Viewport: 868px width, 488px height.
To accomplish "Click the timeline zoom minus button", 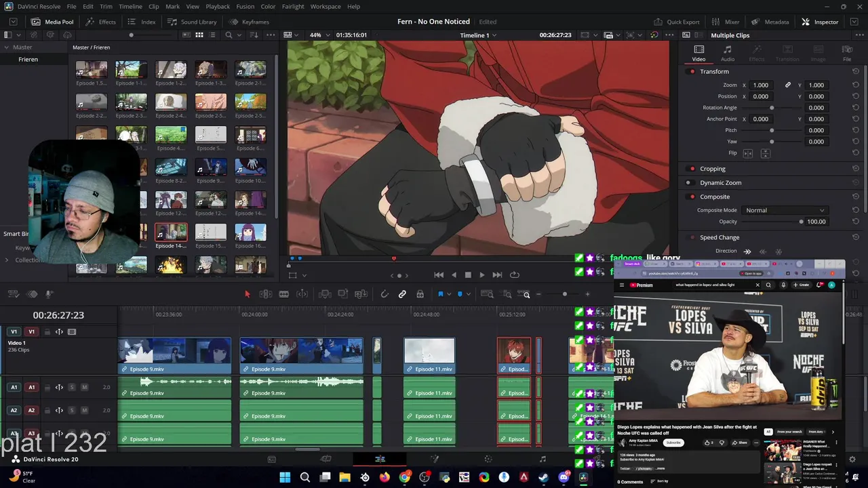I will [538, 294].
